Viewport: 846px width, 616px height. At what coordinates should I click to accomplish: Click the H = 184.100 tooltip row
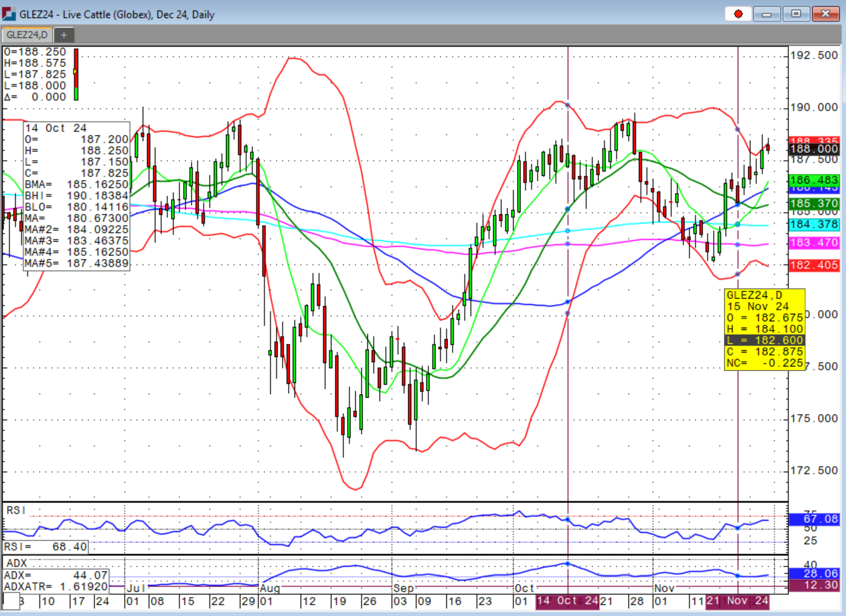coord(765,329)
